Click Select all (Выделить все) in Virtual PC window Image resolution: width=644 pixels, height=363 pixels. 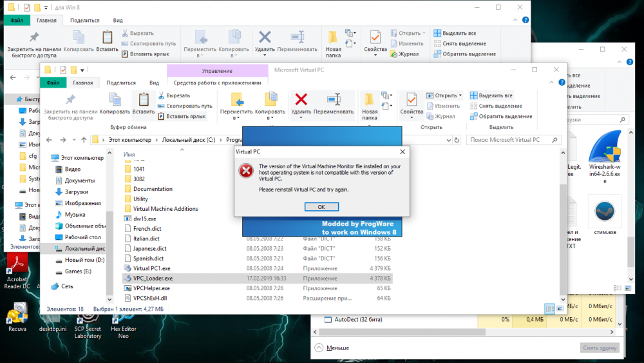pyautogui.click(x=491, y=95)
